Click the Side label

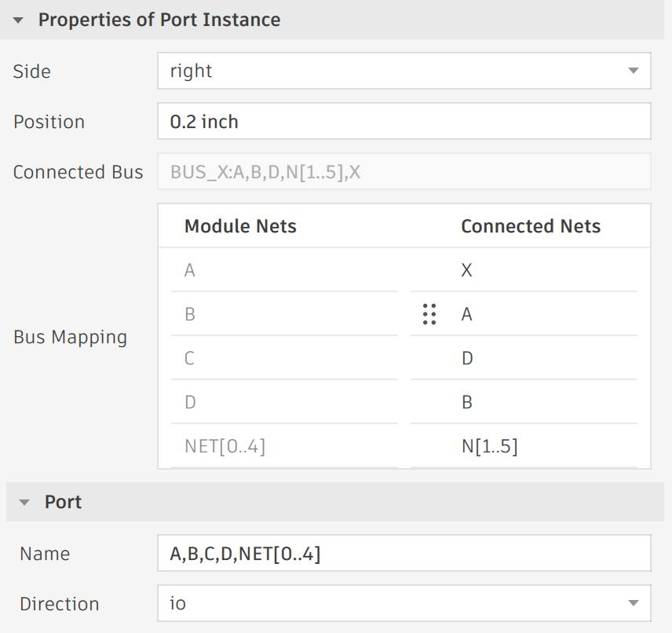(31, 71)
